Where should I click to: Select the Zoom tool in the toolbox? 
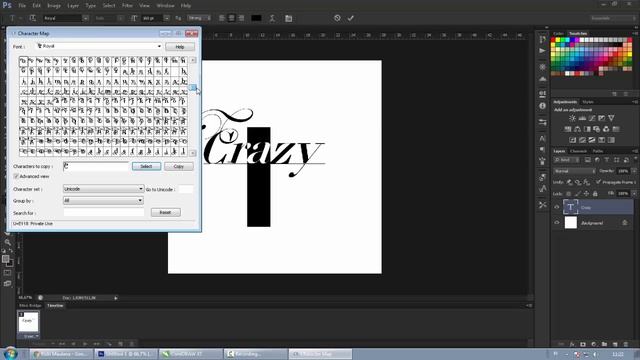7,242
